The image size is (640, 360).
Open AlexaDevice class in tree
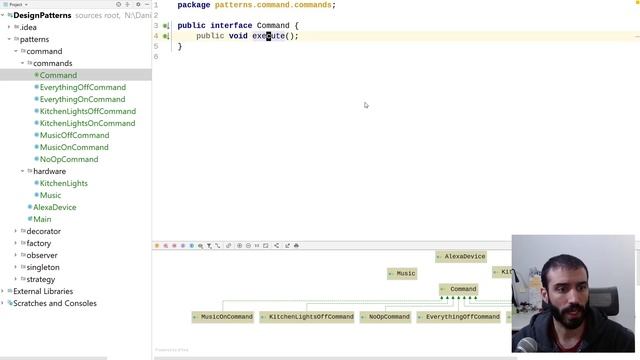pos(54,207)
